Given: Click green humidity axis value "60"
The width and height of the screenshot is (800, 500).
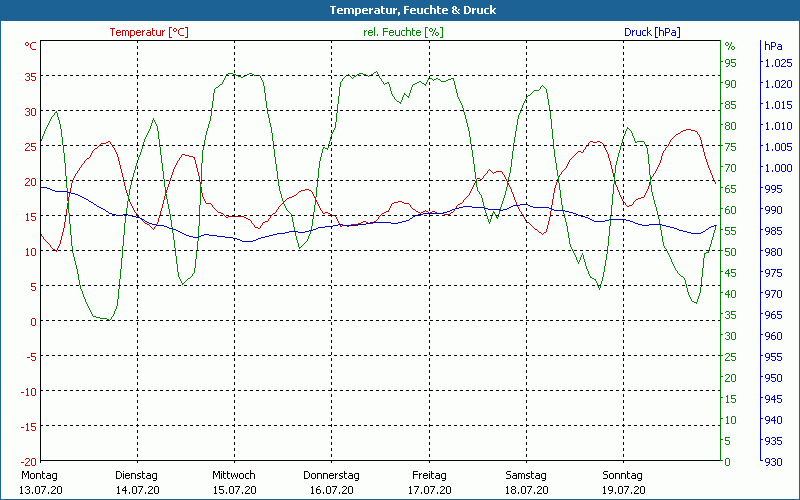Looking at the screenshot, I should 731,210.
